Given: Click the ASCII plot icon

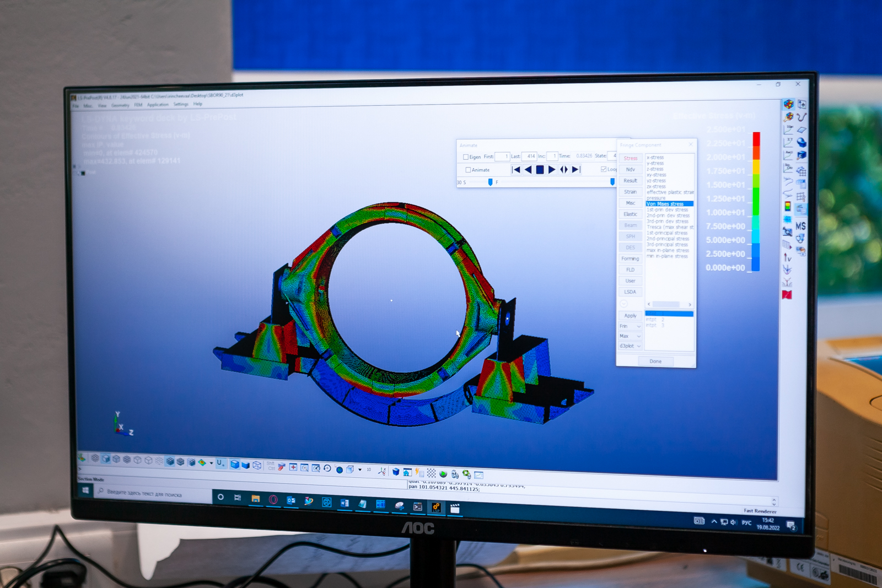Looking at the screenshot, I should pos(788,155).
